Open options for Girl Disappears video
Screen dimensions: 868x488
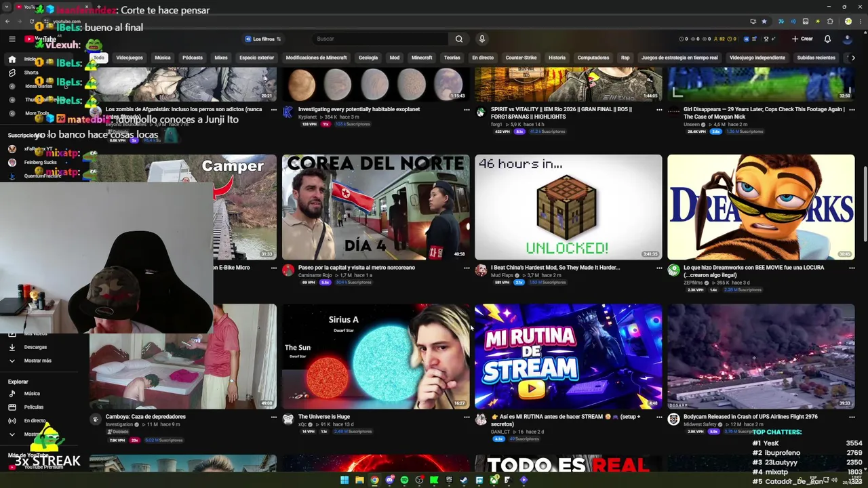pyautogui.click(x=852, y=110)
